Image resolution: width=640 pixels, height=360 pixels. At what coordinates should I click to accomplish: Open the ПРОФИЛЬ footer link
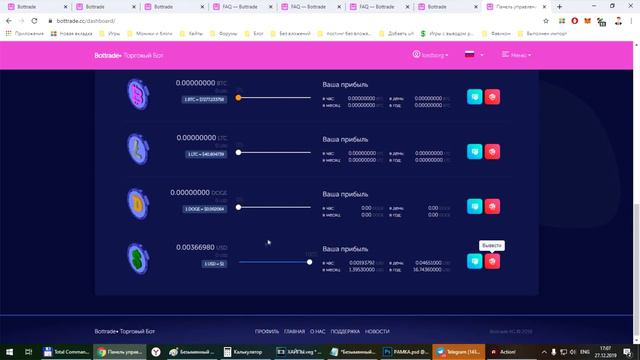tap(267, 331)
